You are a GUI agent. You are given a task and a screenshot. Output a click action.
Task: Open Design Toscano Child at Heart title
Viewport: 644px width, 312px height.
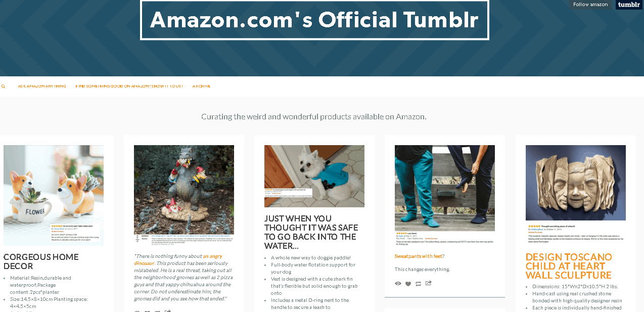click(569, 266)
